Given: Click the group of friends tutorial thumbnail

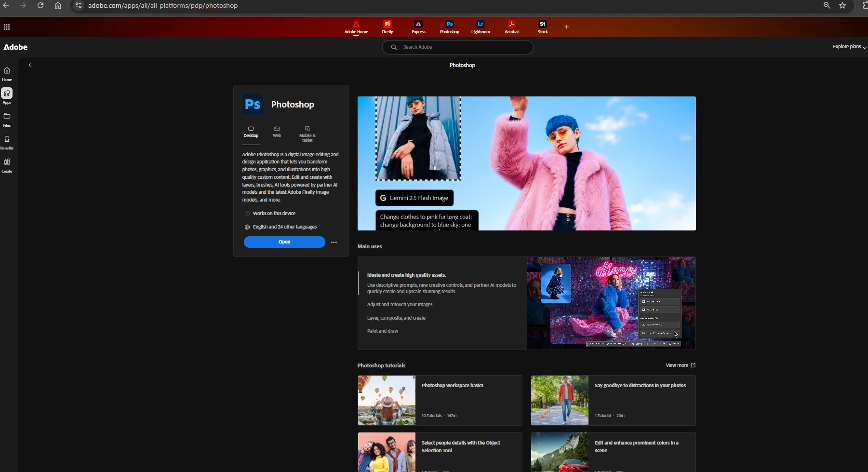Looking at the screenshot, I should point(387,452).
